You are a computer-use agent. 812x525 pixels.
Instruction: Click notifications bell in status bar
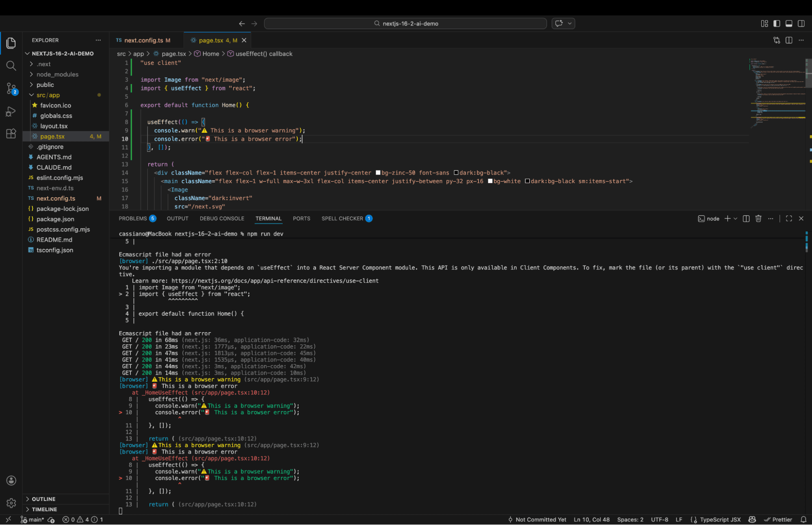point(803,520)
